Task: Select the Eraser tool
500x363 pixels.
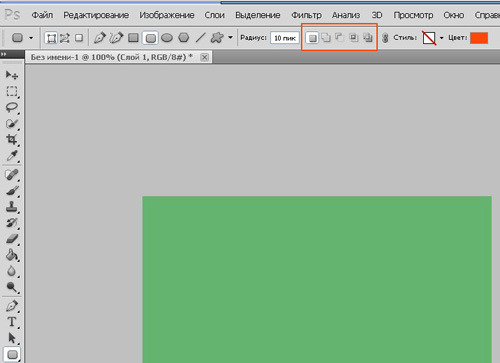Action: 12,239
